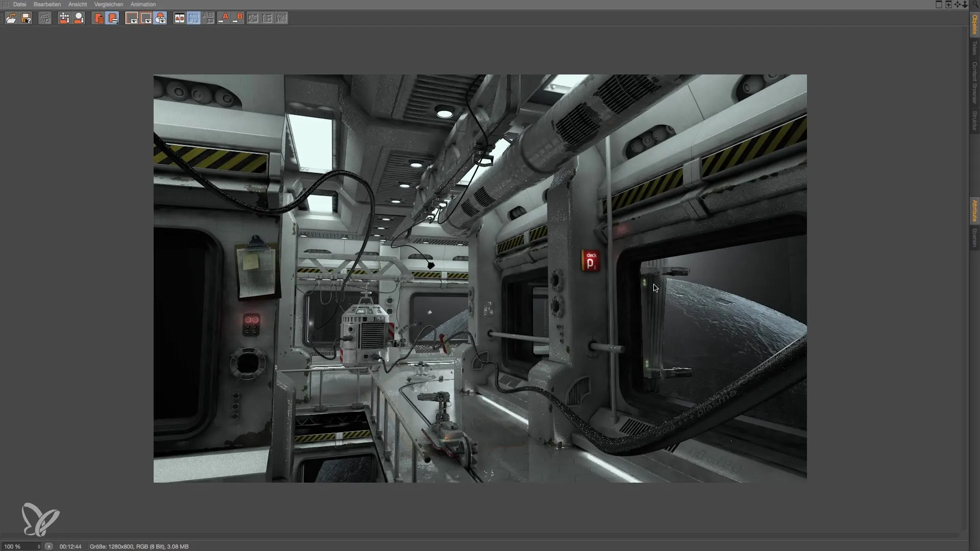Open the 100 % zoom dropdown

tap(21, 546)
